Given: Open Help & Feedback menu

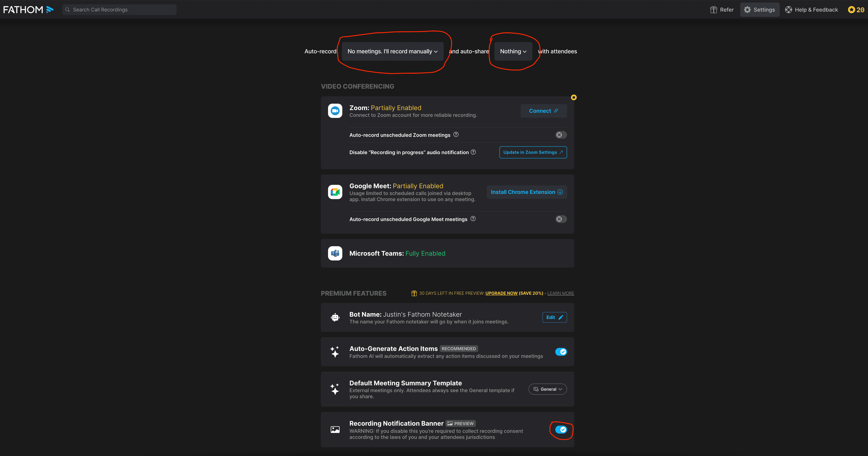Looking at the screenshot, I should coord(811,9).
